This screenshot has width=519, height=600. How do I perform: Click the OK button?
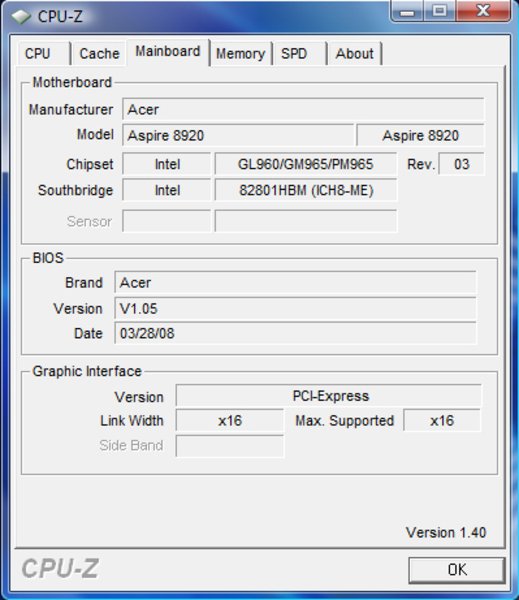(457, 570)
